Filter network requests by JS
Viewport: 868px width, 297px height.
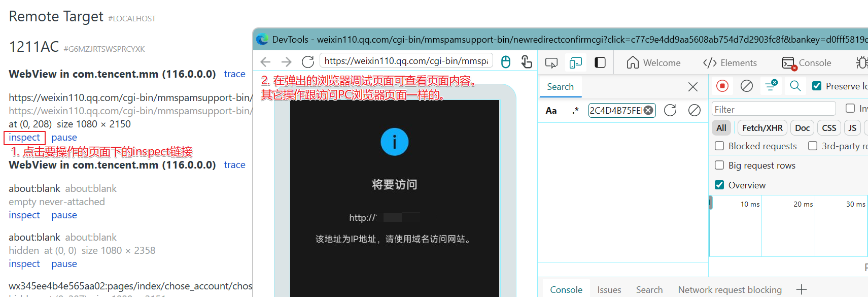(852, 128)
